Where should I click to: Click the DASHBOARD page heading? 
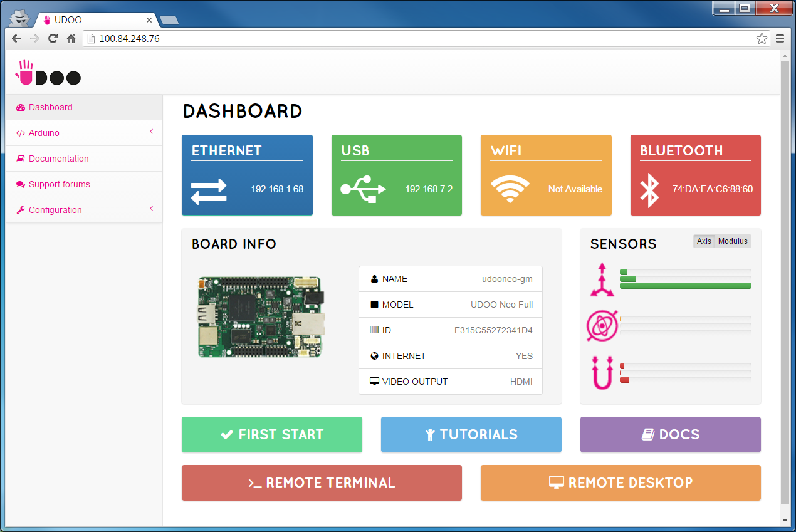pos(243,112)
